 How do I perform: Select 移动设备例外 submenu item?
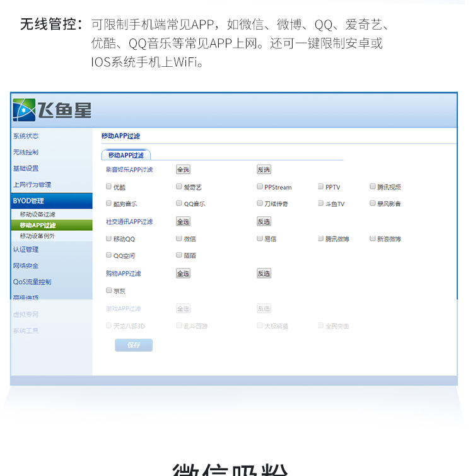point(38,236)
